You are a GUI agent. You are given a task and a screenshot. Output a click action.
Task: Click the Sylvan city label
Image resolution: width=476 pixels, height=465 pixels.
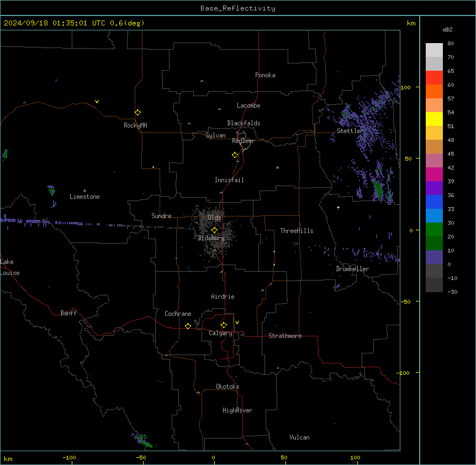click(x=215, y=135)
